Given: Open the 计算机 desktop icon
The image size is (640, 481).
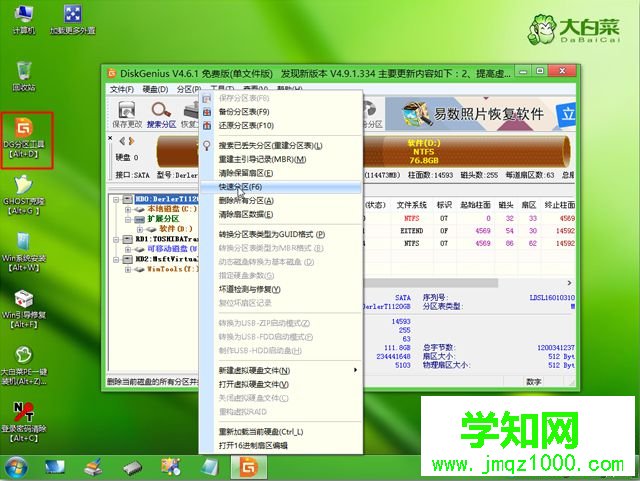Looking at the screenshot, I should tap(24, 18).
